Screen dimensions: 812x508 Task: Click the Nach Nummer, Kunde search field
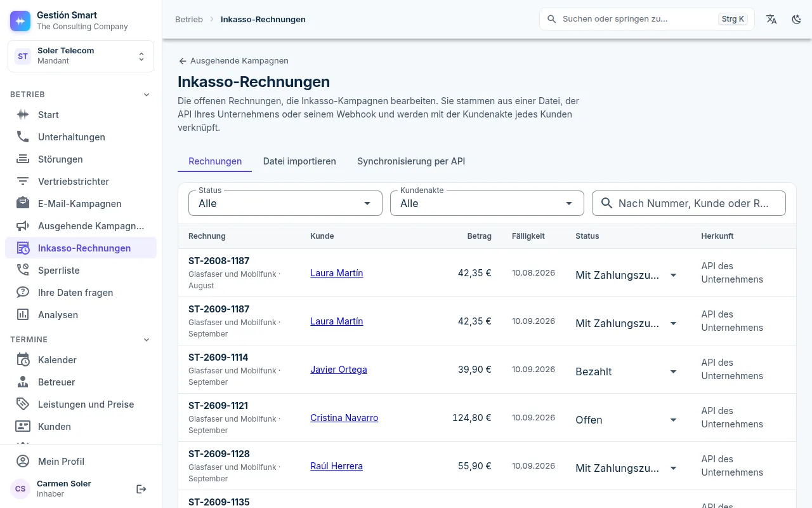(689, 203)
